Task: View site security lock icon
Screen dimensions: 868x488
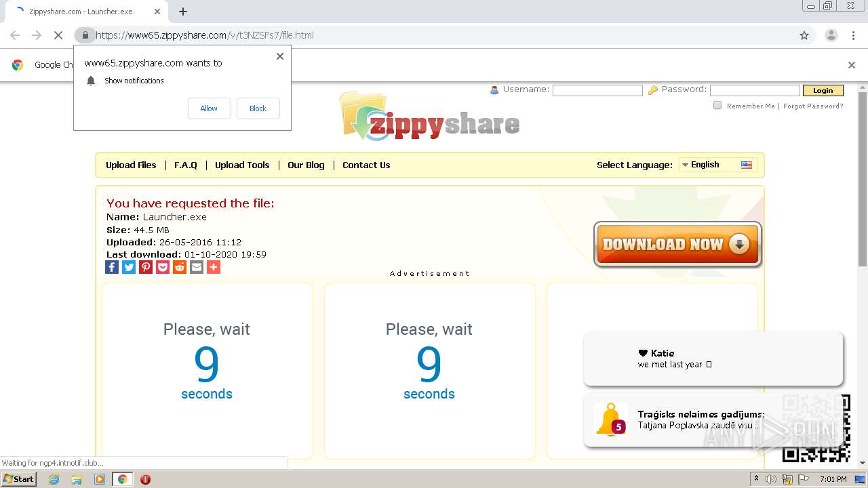Action: (x=85, y=35)
